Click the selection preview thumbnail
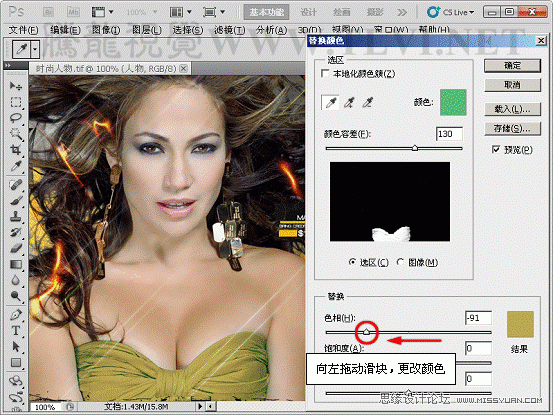This screenshot has height=415, width=553. [390, 202]
